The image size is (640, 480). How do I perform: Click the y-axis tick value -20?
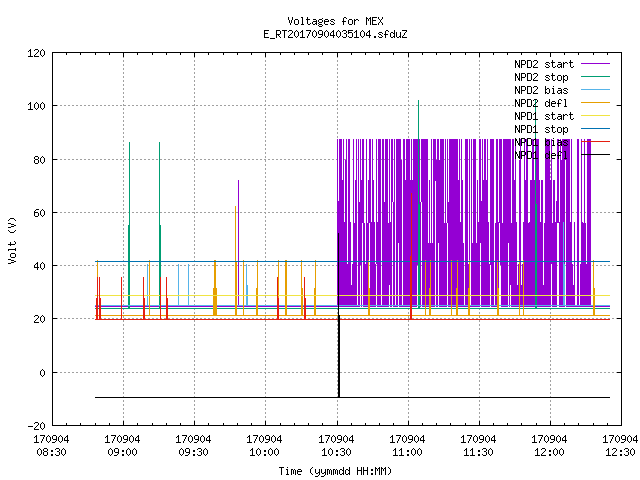[36, 426]
